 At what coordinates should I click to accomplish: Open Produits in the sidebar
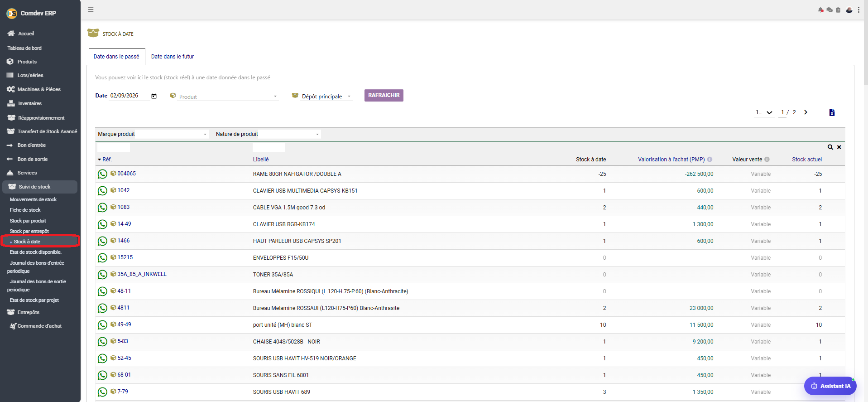pyautogui.click(x=27, y=62)
